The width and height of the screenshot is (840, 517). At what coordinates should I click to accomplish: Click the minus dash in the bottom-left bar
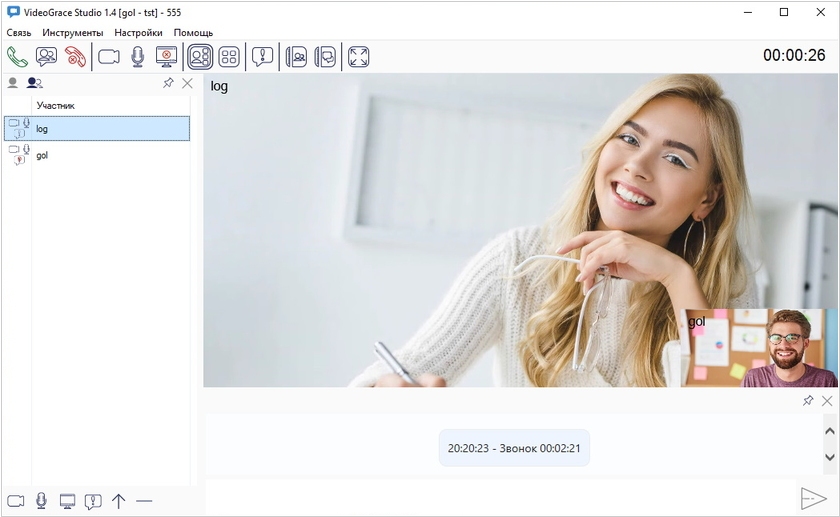(x=144, y=501)
